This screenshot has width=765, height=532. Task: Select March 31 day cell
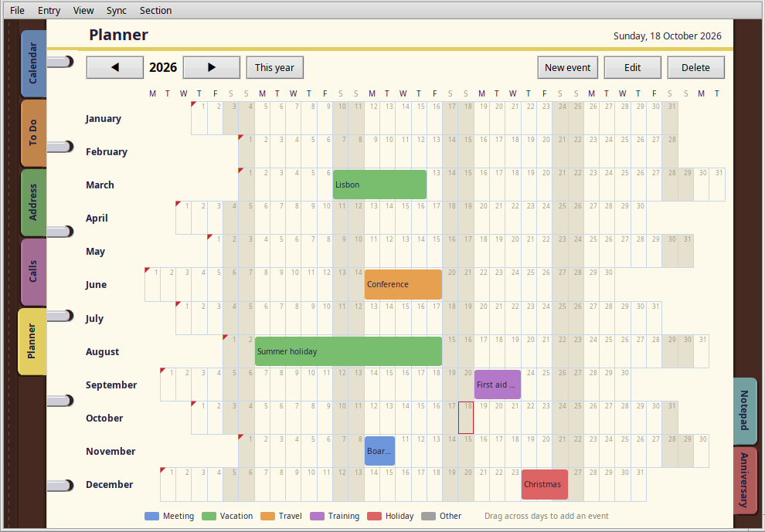click(716, 185)
